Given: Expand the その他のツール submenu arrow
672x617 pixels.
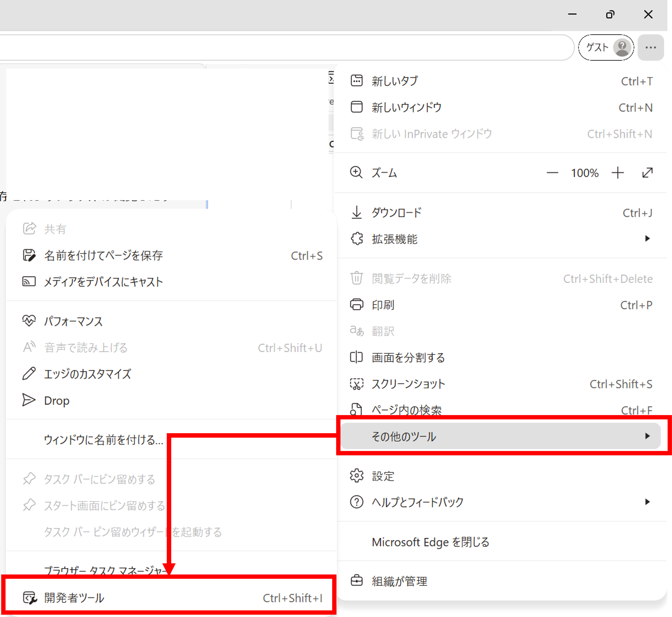Looking at the screenshot, I should (x=647, y=436).
